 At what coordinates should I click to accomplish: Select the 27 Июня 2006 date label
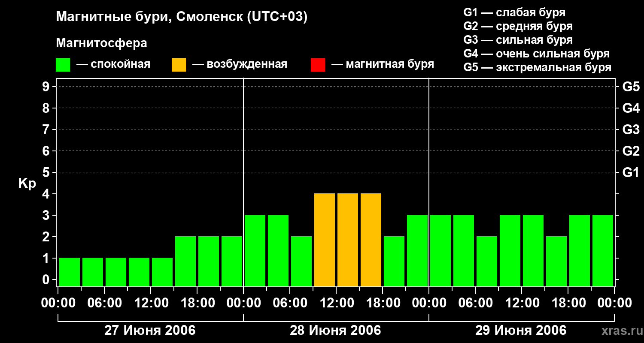(150, 331)
